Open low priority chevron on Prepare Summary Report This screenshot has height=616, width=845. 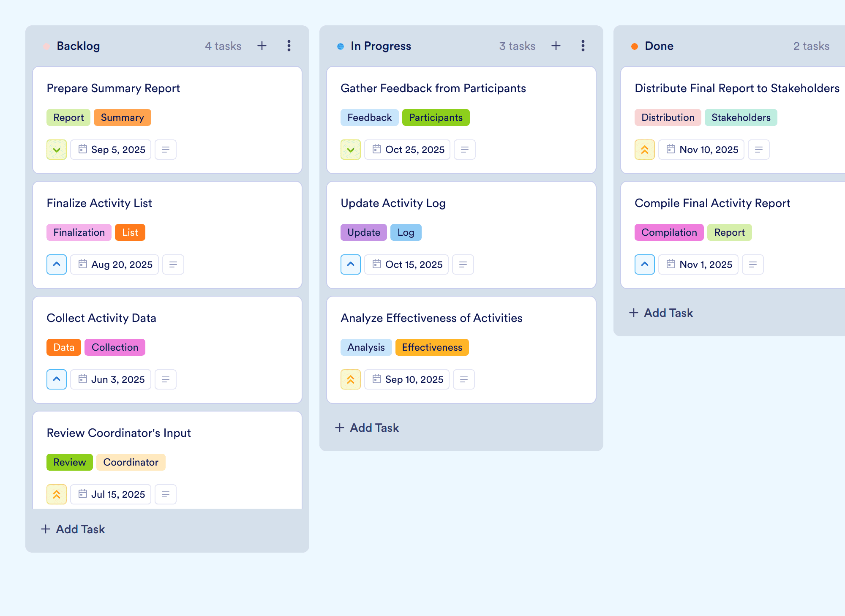57,150
